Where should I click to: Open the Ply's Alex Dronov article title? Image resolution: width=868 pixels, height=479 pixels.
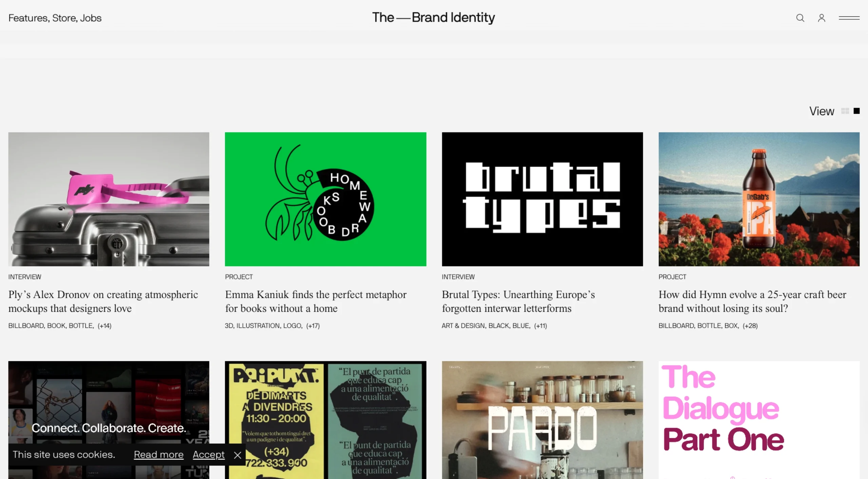103,301
